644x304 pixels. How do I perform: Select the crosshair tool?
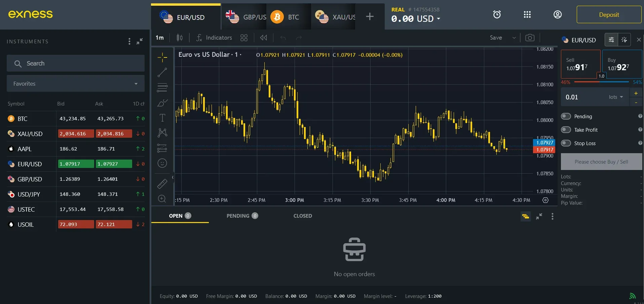tap(162, 57)
